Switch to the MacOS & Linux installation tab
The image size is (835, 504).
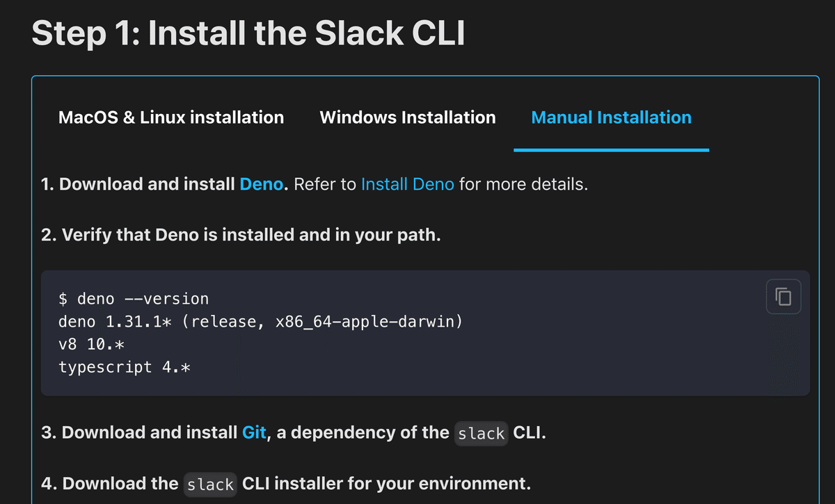pos(170,117)
